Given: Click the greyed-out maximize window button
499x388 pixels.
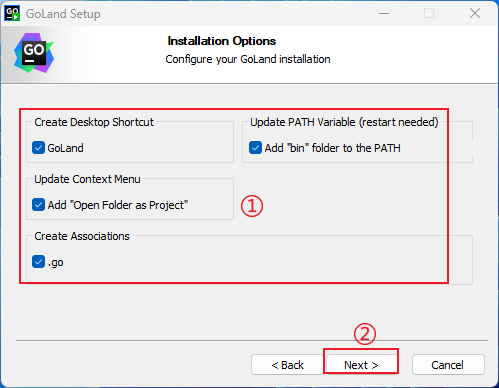Looking at the screenshot, I should click(429, 13).
